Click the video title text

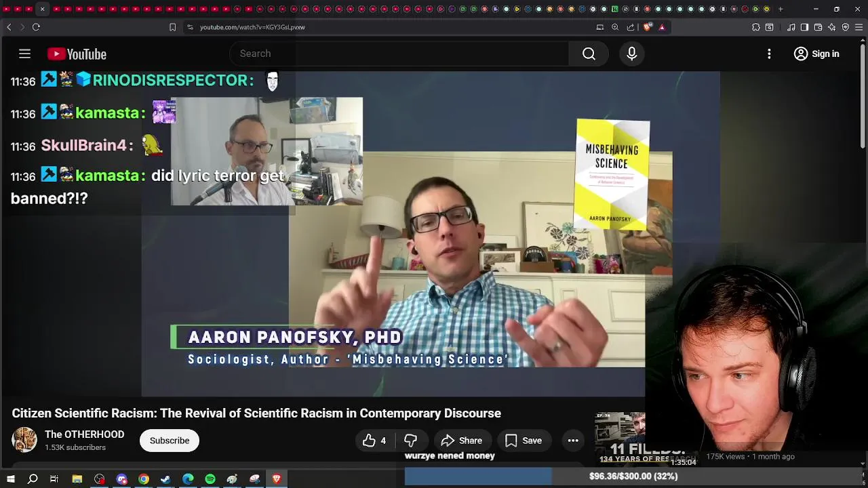(256, 413)
